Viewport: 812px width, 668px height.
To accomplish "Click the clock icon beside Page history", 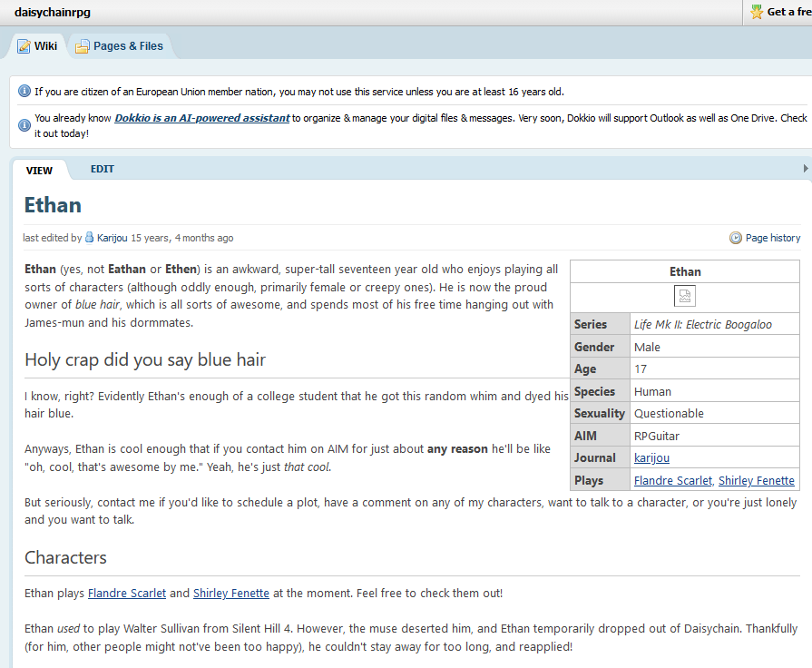I will [736, 238].
